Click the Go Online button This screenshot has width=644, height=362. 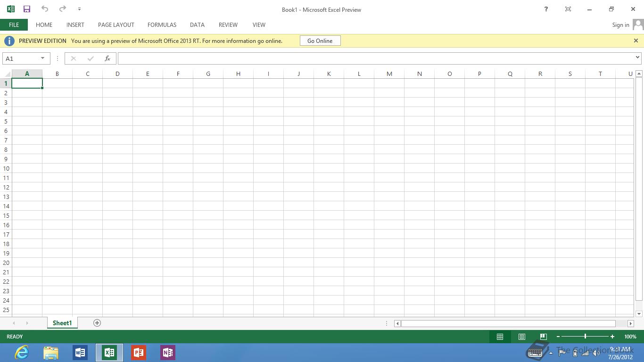tap(320, 41)
